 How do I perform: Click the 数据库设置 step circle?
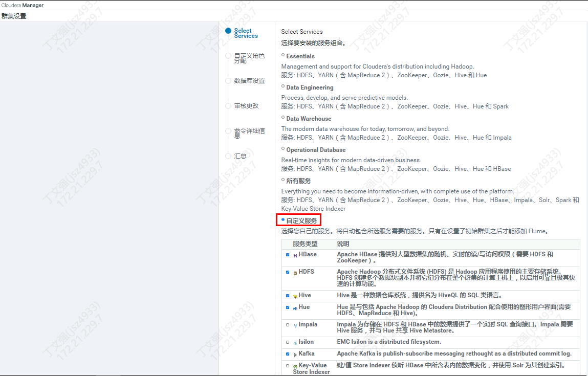pos(228,81)
